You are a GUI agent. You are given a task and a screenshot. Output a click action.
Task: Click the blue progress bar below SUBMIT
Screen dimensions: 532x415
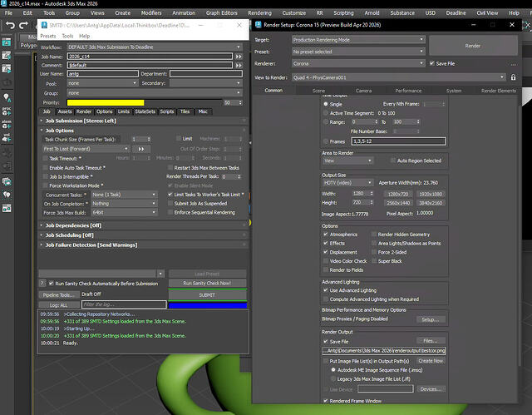[x=207, y=306]
